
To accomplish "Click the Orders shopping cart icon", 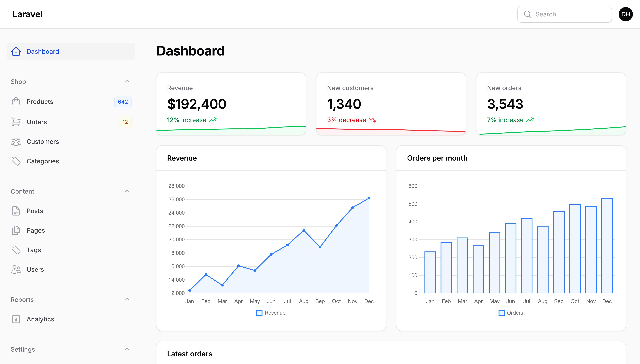I will tap(16, 122).
